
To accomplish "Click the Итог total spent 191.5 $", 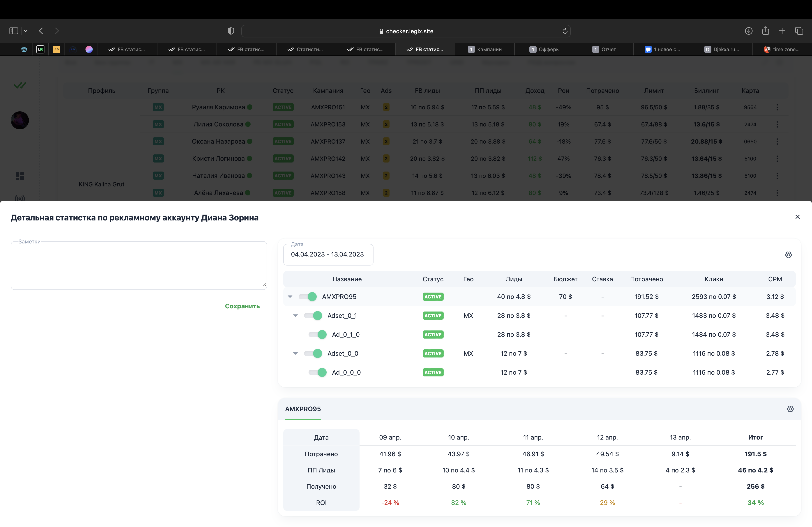I will (755, 454).
